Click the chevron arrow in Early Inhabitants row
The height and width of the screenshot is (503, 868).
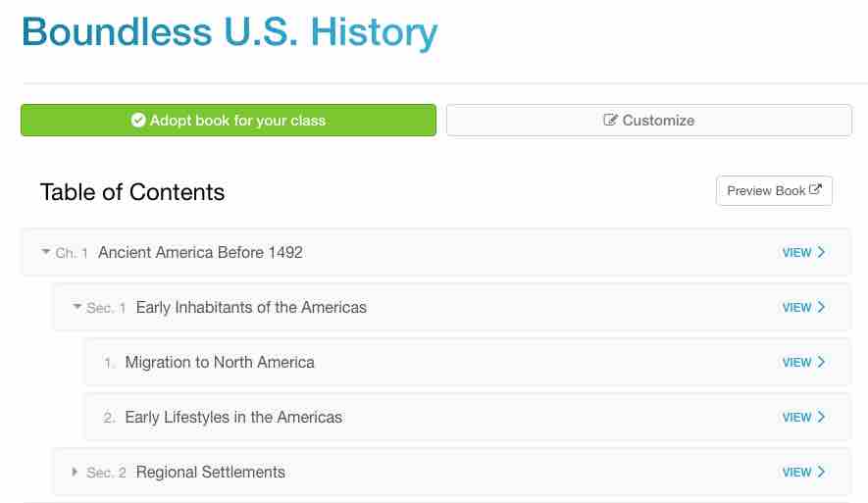point(821,307)
